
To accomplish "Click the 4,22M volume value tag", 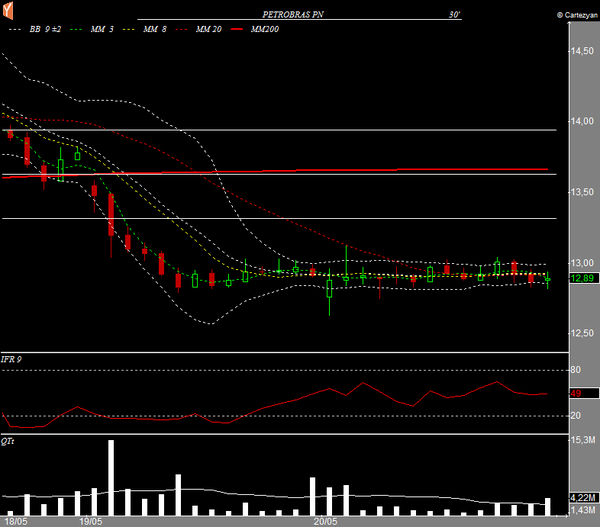I will tap(583, 497).
